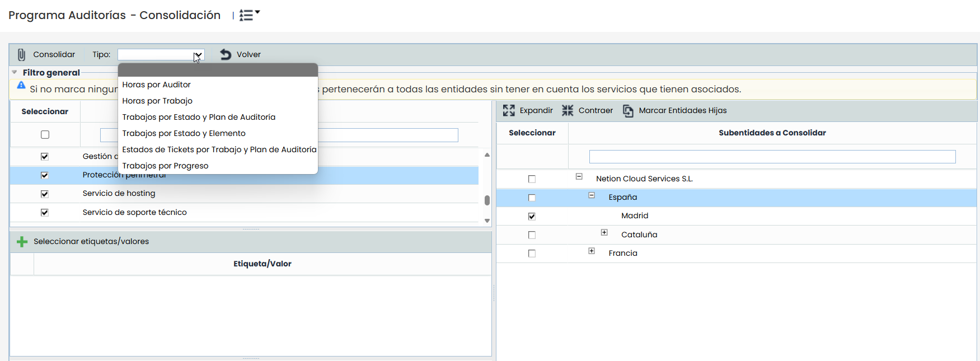Click the Consolidar paperclip icon
Viewport: 980px width, 361px height.
pyautogui.click(x=21, y=54)
